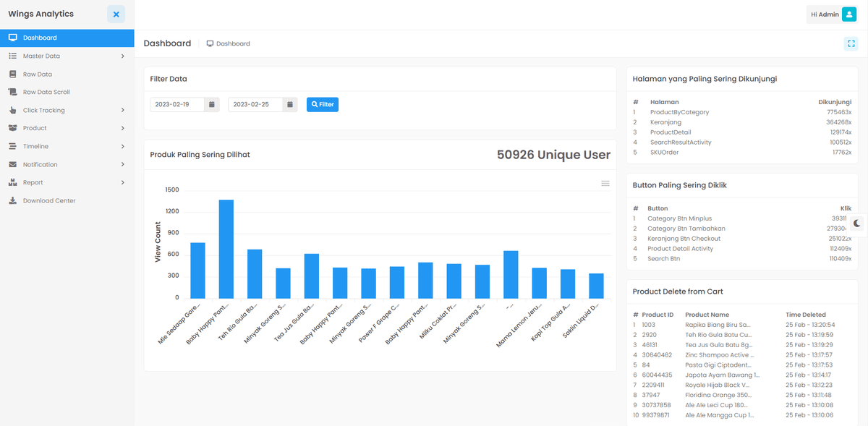Open calendar for the end date
The height and width of the screenshot is (426, 868).
tap(290, 105)
